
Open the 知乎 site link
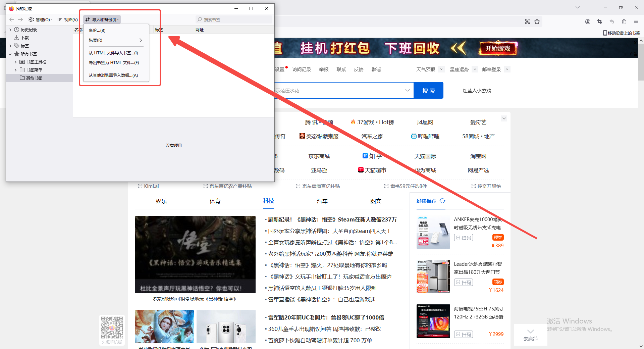372,156
